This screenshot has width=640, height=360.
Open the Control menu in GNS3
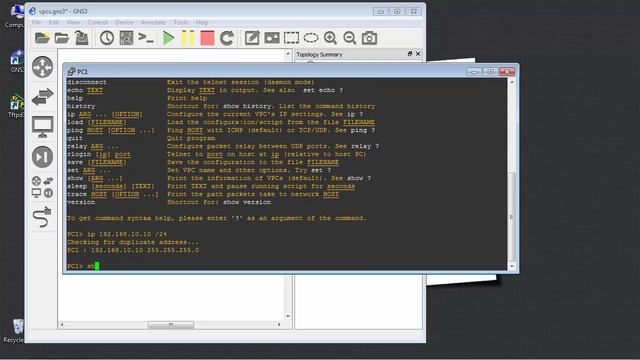point(98,22)
